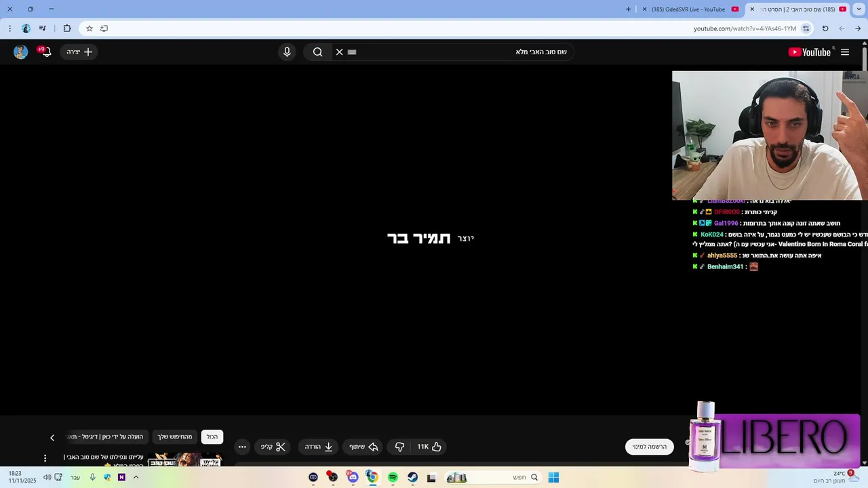868x488 pixels.
Task: Open site information icon in address bar
Action: [806, 28]
